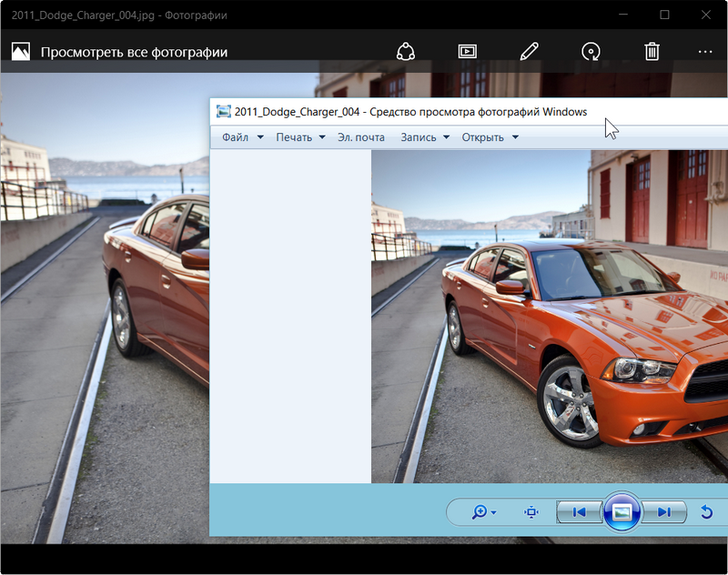Click the gallery icon beside Просмотреть все фотографии
The width and height of the screenshot is (728, 575).
(x=20, y=52)
